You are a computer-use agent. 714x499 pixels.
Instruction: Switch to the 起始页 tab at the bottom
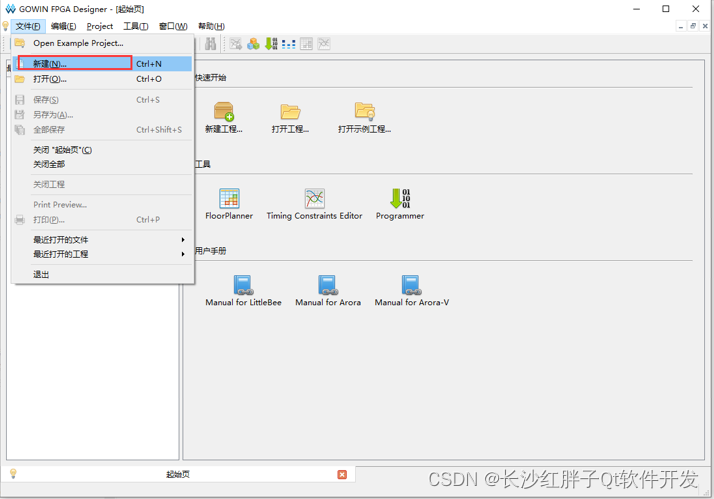pos(178,474)
